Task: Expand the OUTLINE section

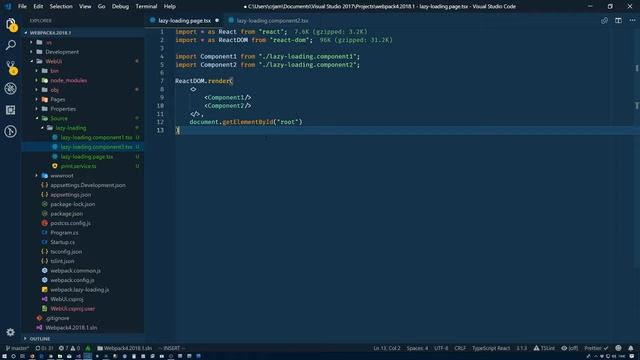Action: 40,339
